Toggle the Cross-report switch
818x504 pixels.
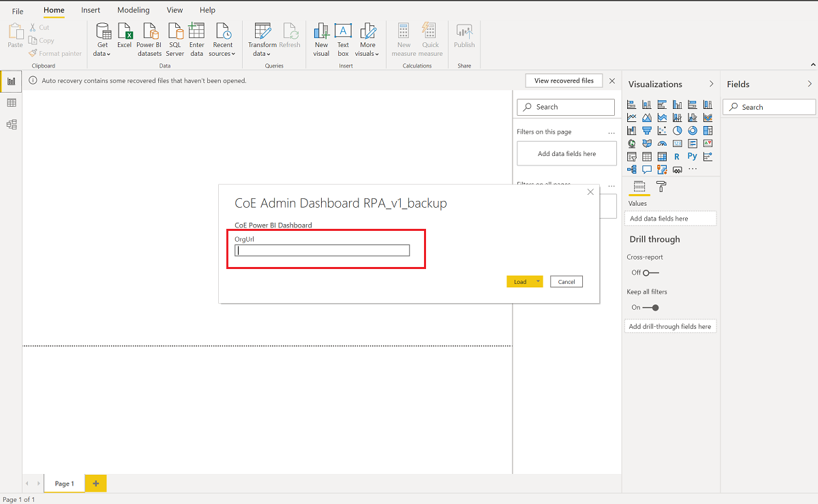tap(651, 272)
